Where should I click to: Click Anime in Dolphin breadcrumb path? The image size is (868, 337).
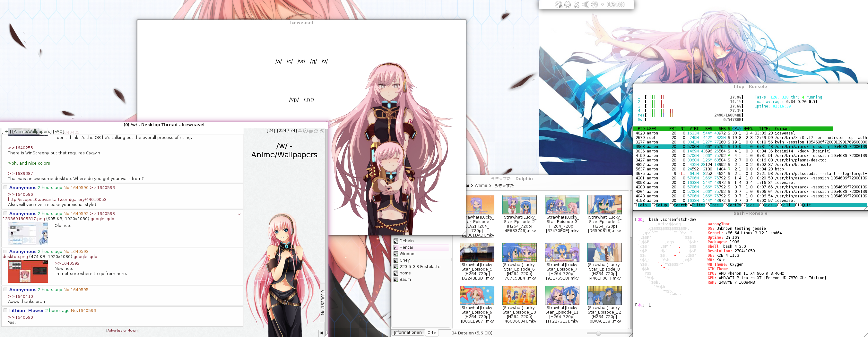pyautogui.click(x=481, y=186)
